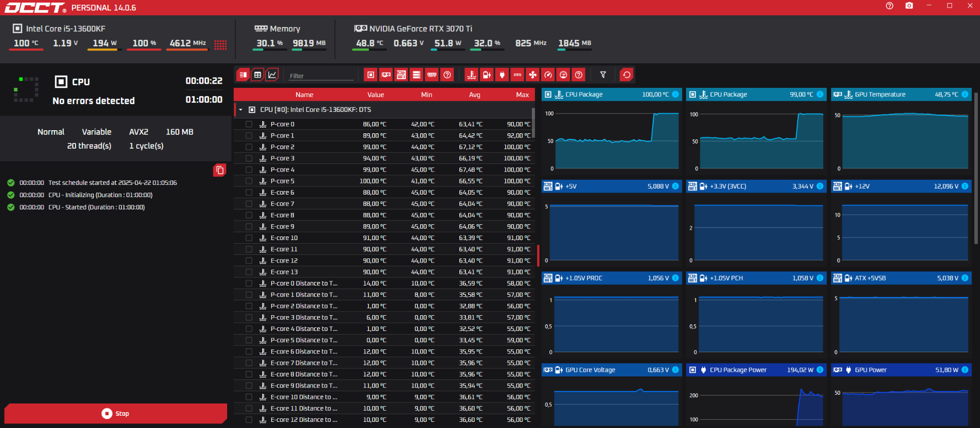Open info for GPU Temperature graph
The height and width of the screenshot is (428, 980).
click(x=965, y=94)
